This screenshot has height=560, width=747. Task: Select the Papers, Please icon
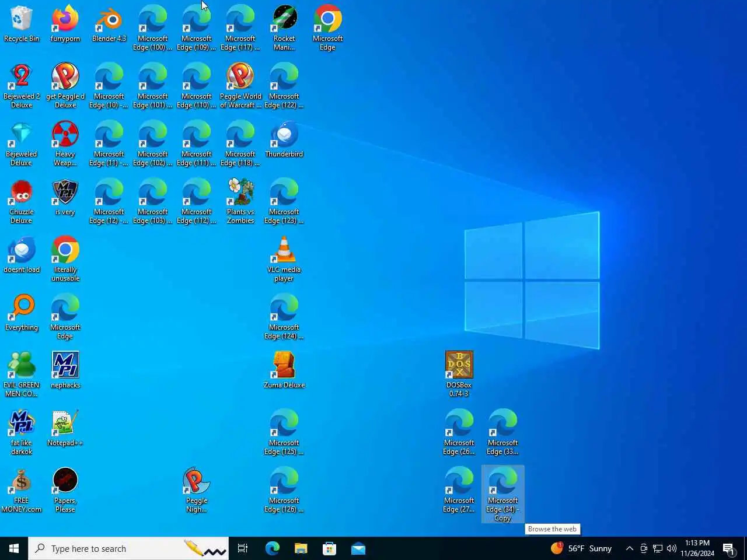tap(65, 490)
